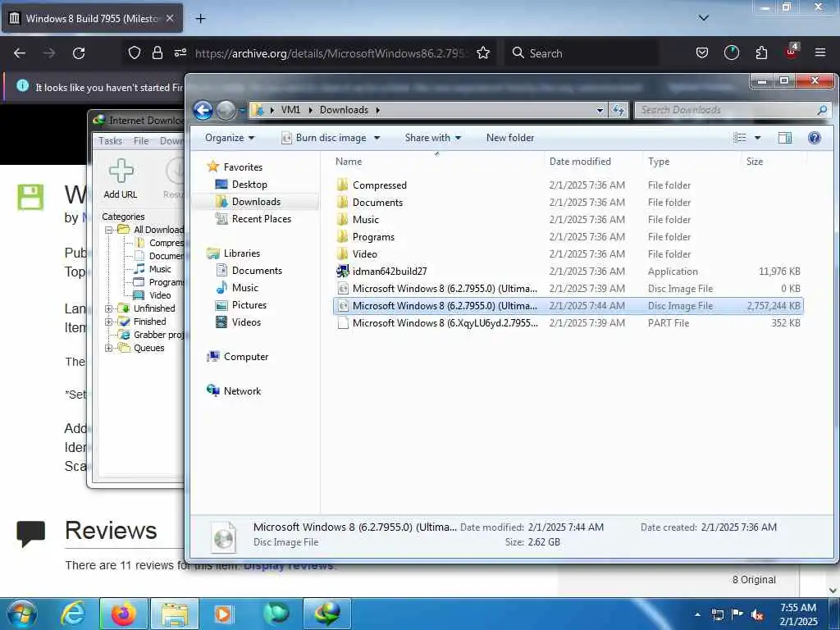Select the Documents folder in file list

[x=568, y=202]
